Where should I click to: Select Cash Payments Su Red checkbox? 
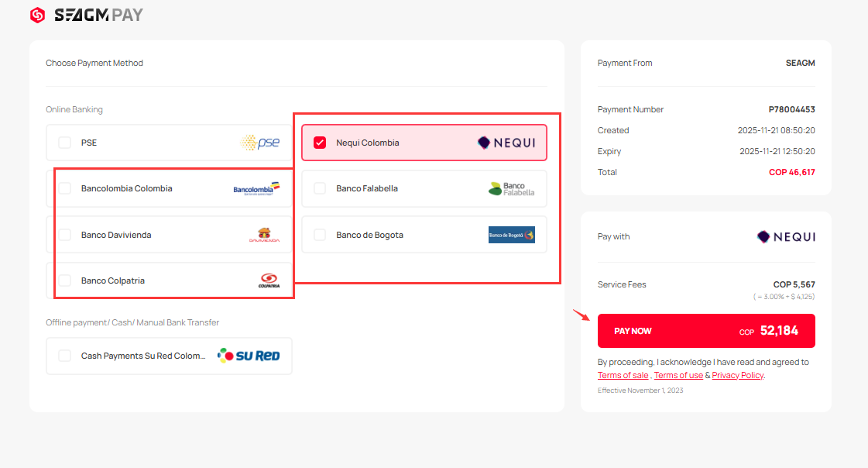point(65,356)
